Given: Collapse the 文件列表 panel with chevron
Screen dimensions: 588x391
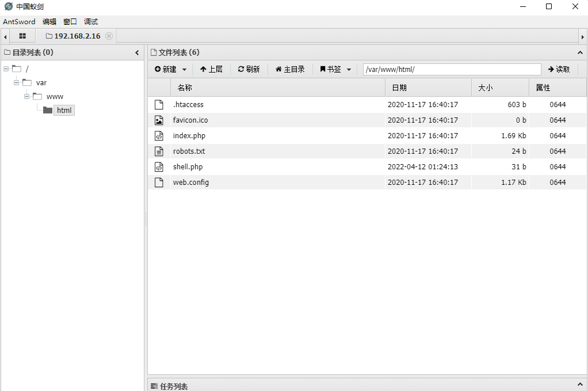Looking at the screenshot, I should (x=580, y=53).
